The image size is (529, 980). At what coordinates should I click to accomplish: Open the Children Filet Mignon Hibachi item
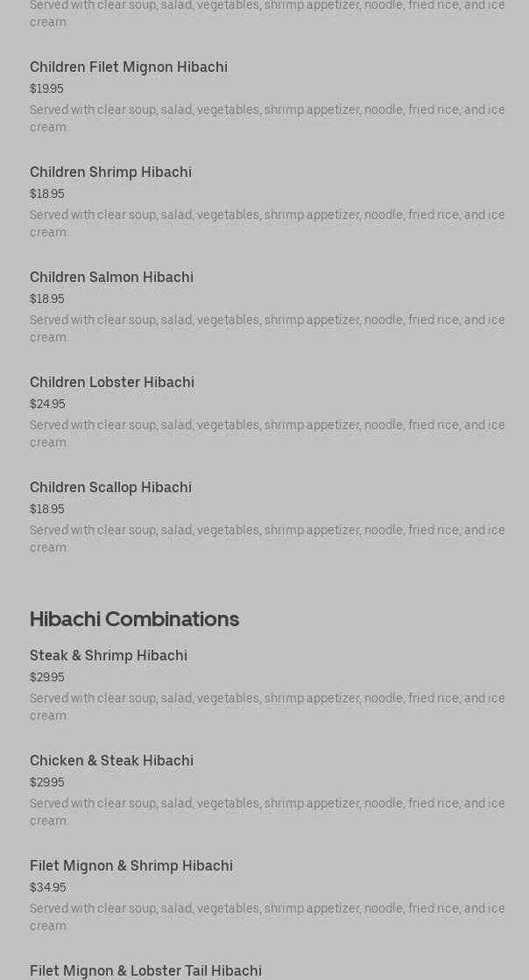click(x=129, y=67)
